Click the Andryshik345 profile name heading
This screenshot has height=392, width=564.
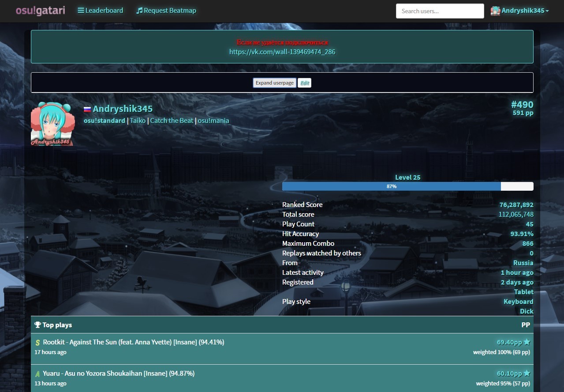coord(123,109)
